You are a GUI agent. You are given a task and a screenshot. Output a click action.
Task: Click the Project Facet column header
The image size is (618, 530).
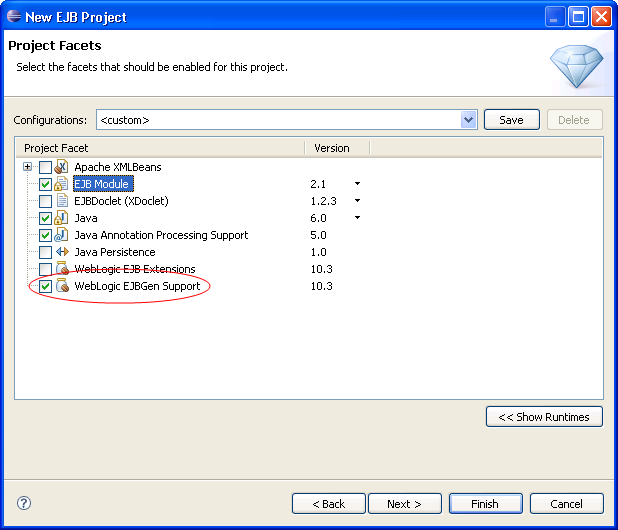point(160,148)
